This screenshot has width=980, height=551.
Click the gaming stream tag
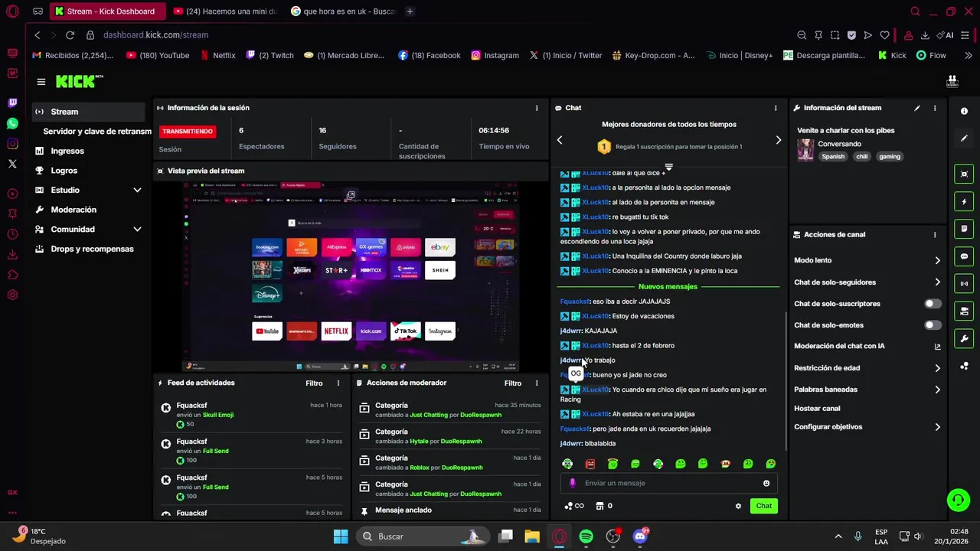click(890, 157)
